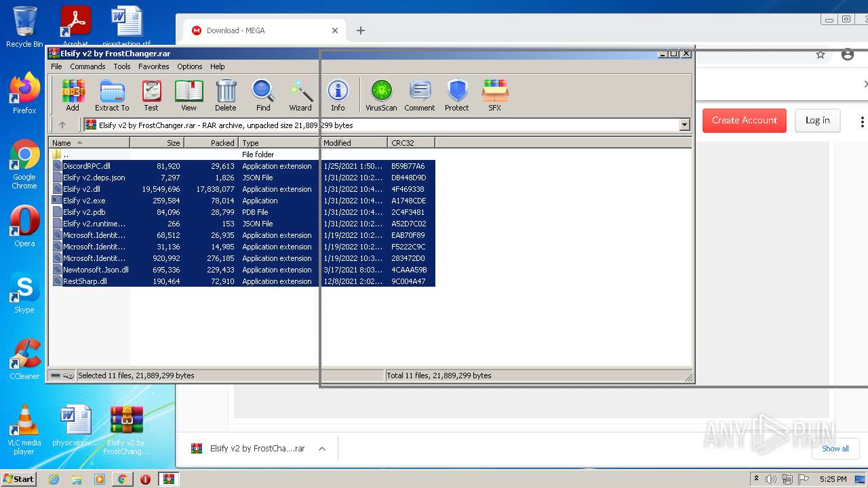This screenshot has width=868, height=488.
Task: Sort files by Modified column
Action: point(353,142)
